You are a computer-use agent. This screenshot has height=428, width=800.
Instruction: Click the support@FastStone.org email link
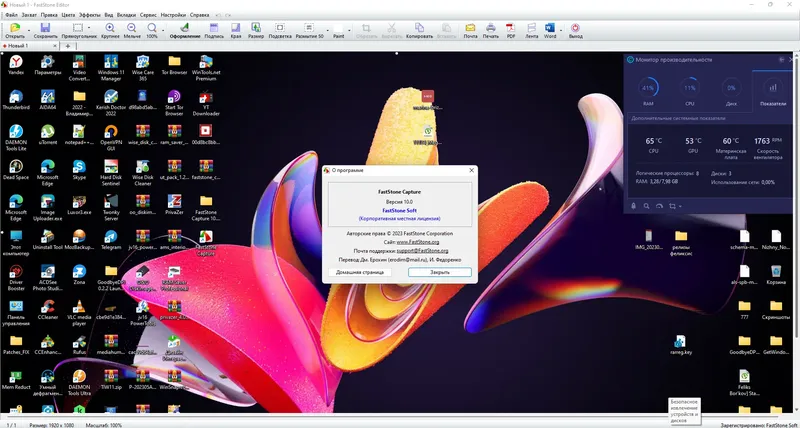[x=420, y=251]
